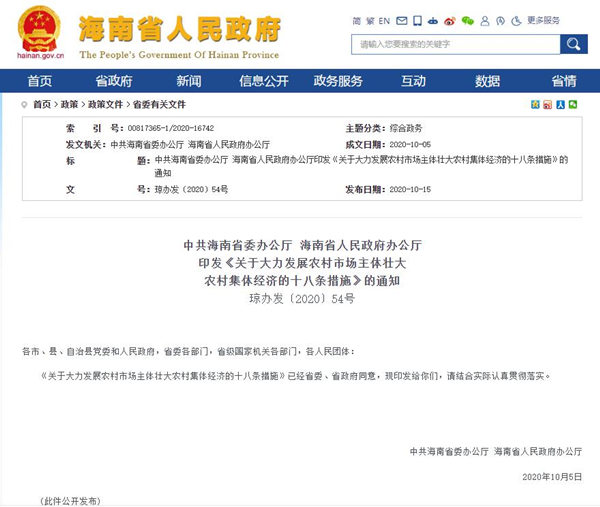Image resolution: width=600 pixels, height=507 pixels.
Task: Click the national emblem logo
Action: (40, 28)
